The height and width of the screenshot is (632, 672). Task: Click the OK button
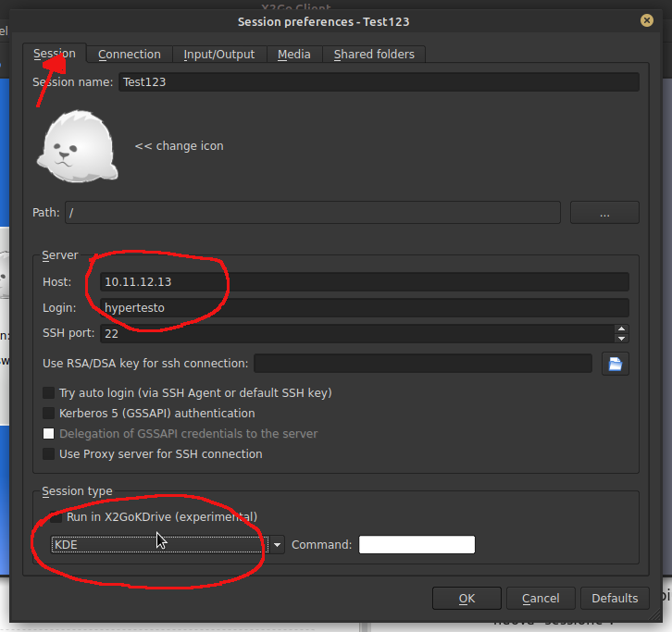467,598
